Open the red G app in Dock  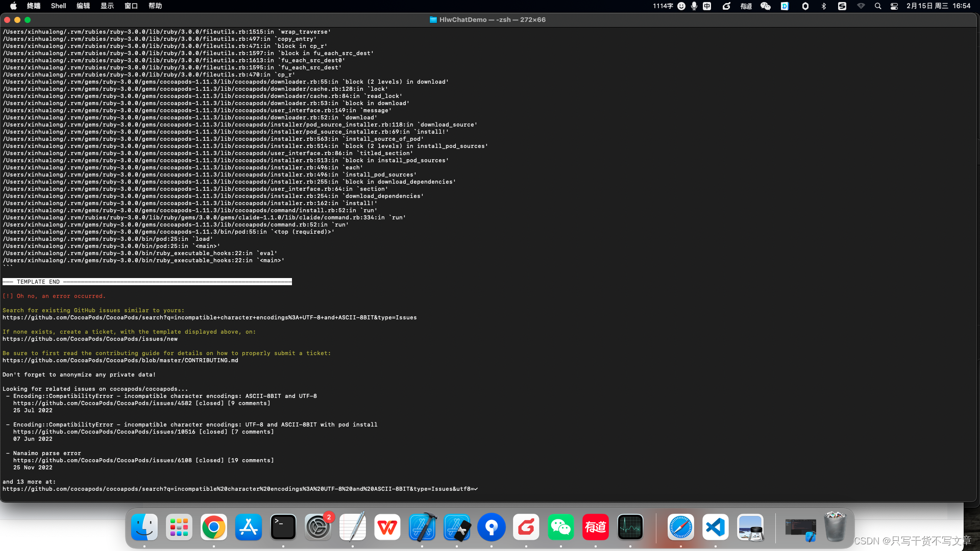[526, 527]
